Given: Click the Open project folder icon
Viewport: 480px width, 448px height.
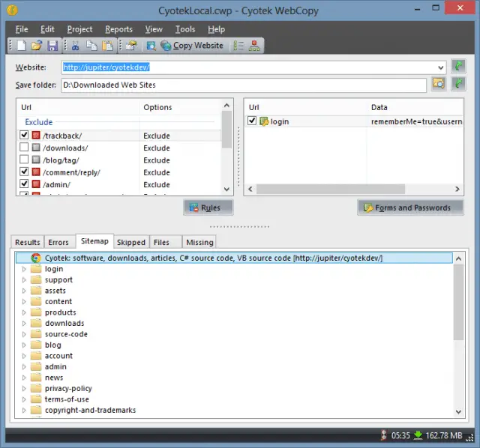Looking at the screenshot, I should (37, 46).
